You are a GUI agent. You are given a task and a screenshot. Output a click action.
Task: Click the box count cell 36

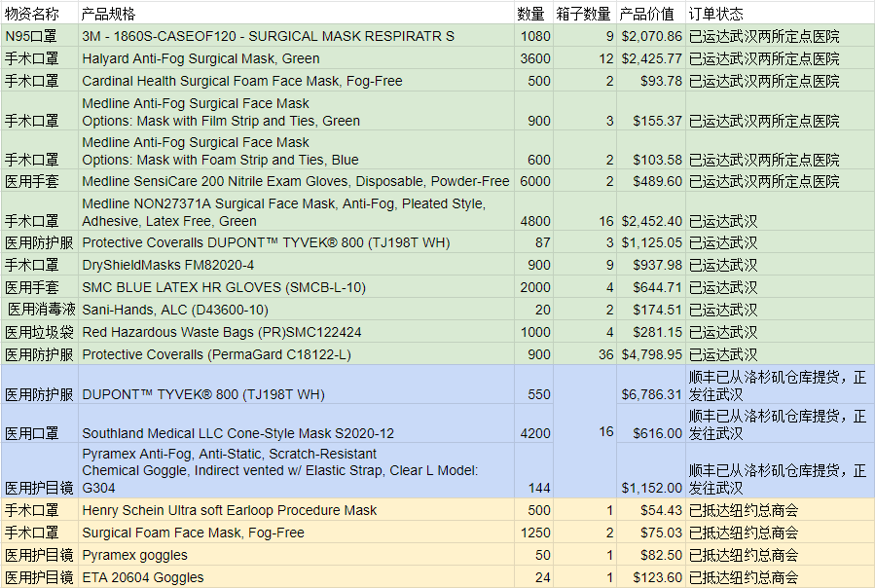[585, 354]
